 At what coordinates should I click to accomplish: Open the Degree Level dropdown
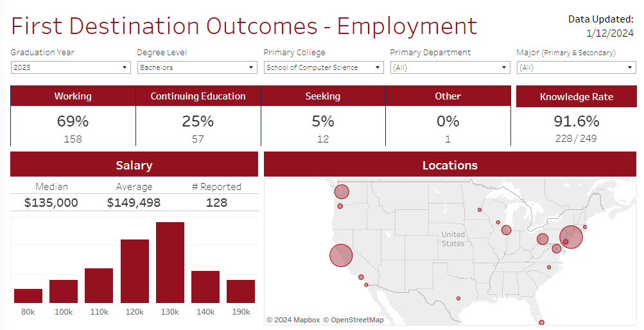tap(197, 67)
